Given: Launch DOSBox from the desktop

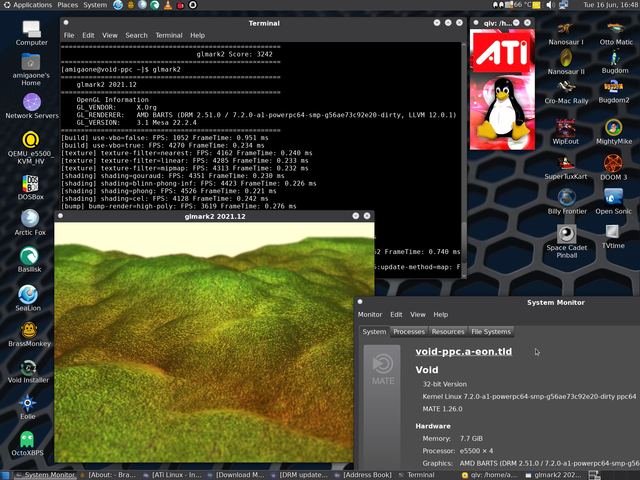Looking at the screenshot, I should point(31,187).
